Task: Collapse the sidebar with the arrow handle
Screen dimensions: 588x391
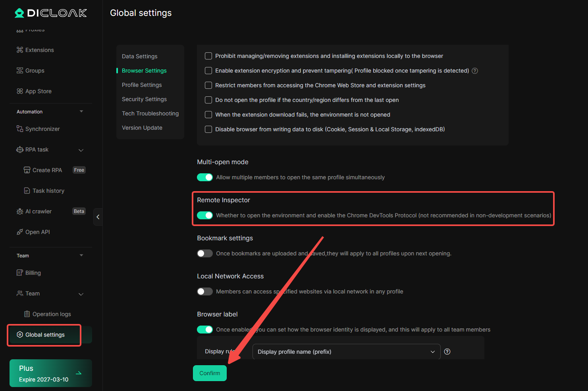Action: [98, 217]
